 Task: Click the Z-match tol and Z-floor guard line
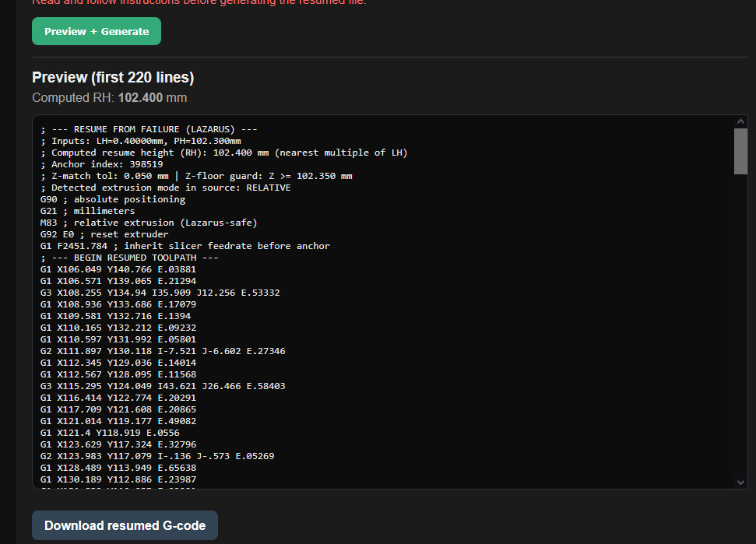pos(196,176)
